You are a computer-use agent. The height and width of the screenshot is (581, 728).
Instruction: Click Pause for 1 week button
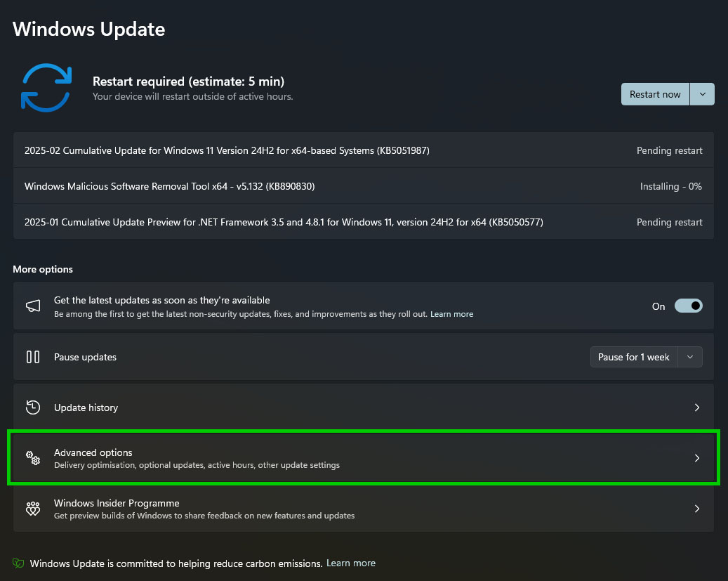pos(633,357)
